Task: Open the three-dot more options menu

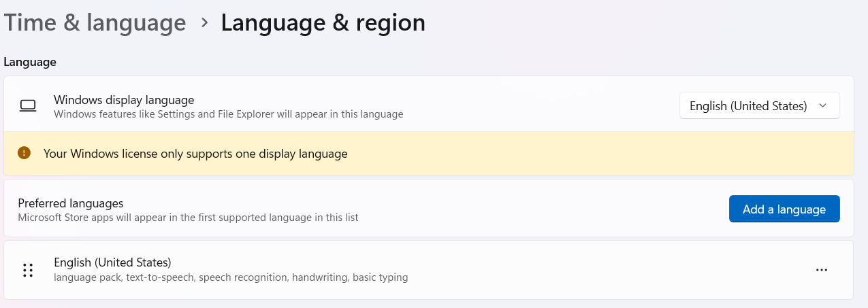Action: (821, 270)
